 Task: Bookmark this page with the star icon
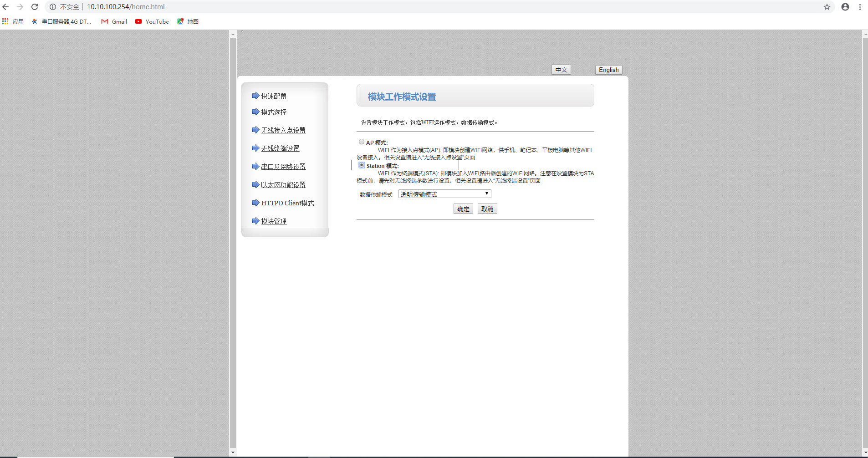point(827,7)
